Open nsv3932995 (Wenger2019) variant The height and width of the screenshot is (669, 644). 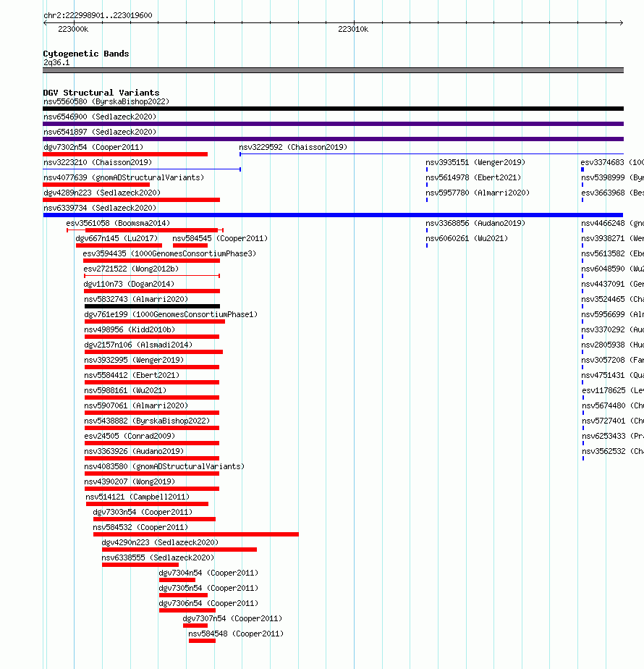pos(134,360)
